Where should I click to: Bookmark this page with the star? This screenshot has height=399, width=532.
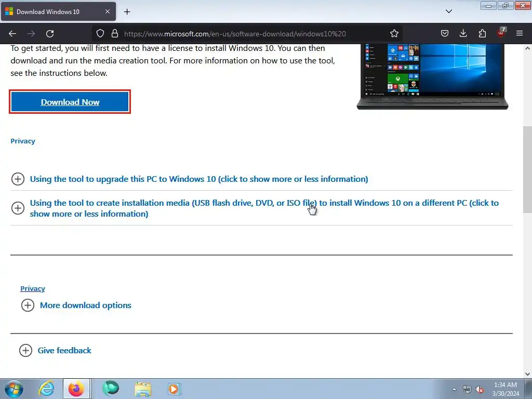(x=394, y=33)
